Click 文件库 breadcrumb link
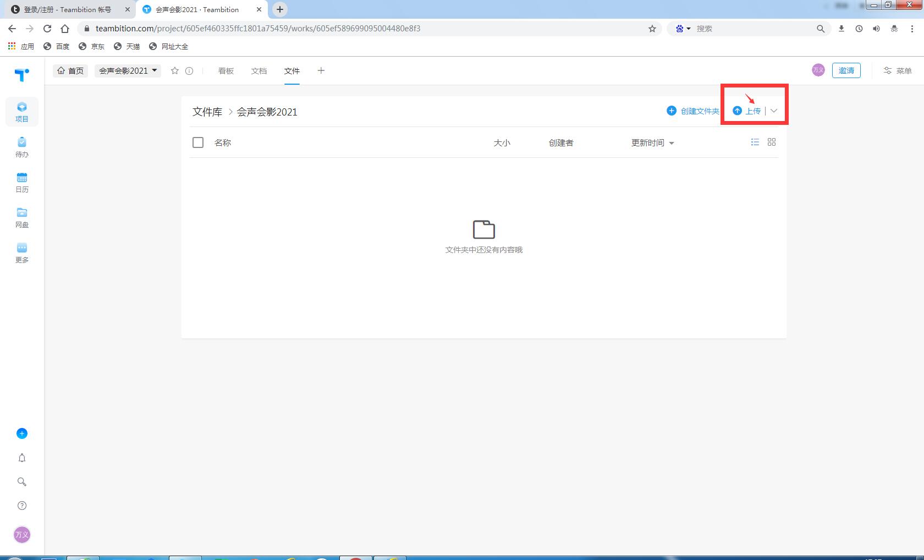The height and width of the screenshot is (560, 924). pos(207,112)
